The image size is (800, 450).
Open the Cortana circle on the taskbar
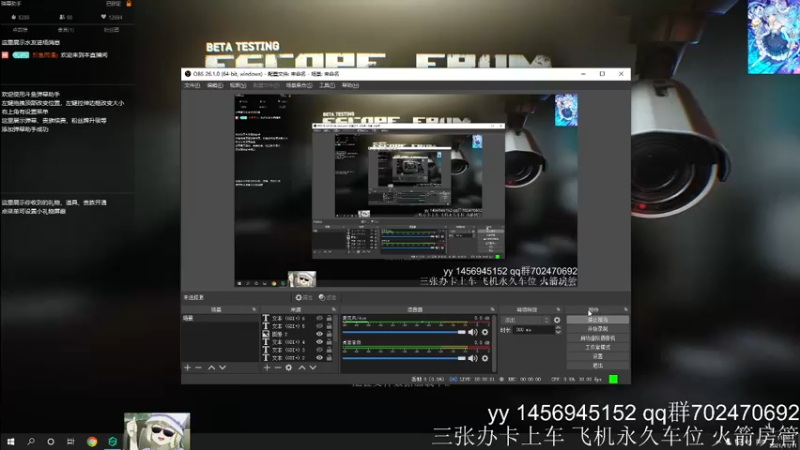coord(51,441)
